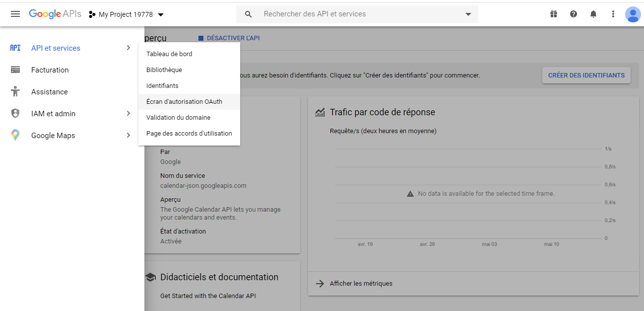
Task: Click the calendar-json.googleapis.com service name
Action: tap(203, 186)
